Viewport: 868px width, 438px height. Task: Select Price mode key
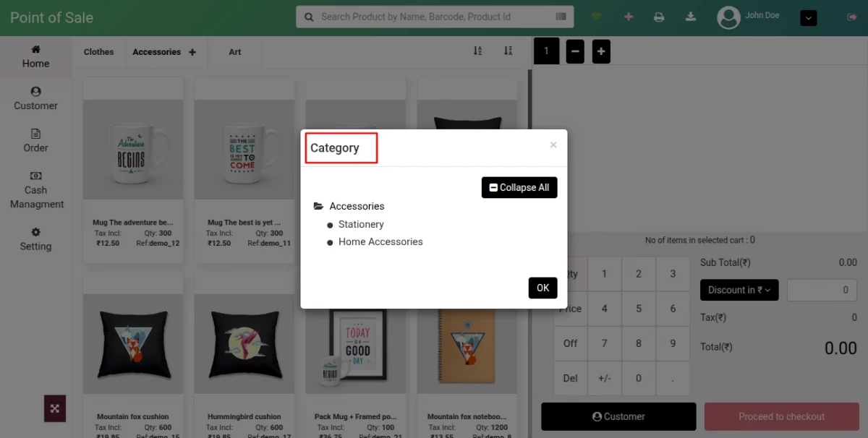[x=571, y=309]
